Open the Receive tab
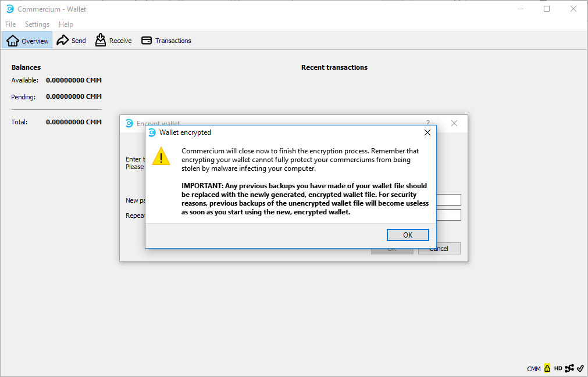The width and height of the screenshot is (588, 377). (x=113, y=41)
